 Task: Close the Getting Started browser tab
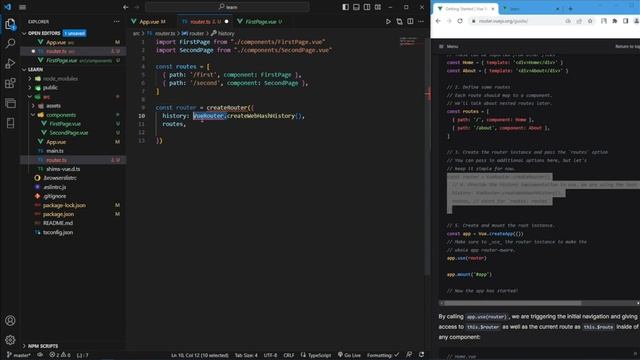pyautogui.click(x=493, y=9)
